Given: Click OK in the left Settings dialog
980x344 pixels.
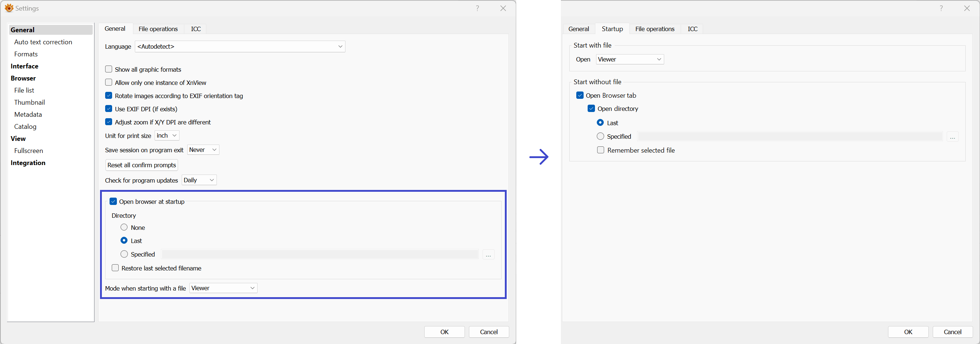Looking at the screenshot, I should (x=444, y=332).
